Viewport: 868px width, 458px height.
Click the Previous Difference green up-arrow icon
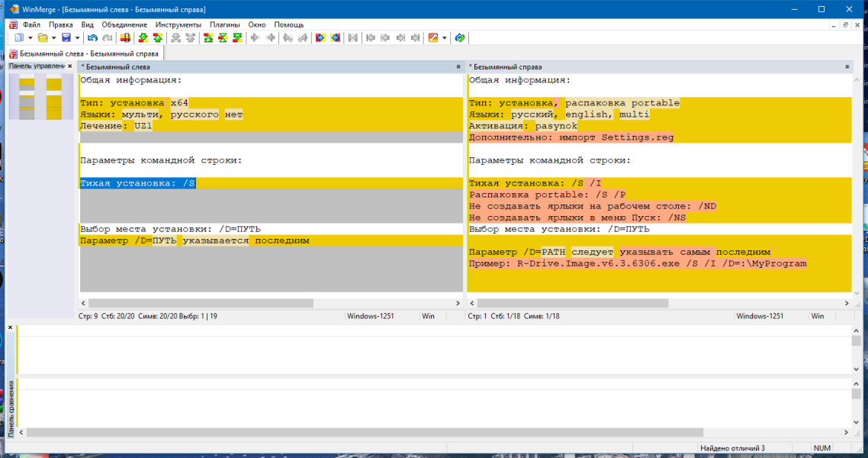pos(158,37)
